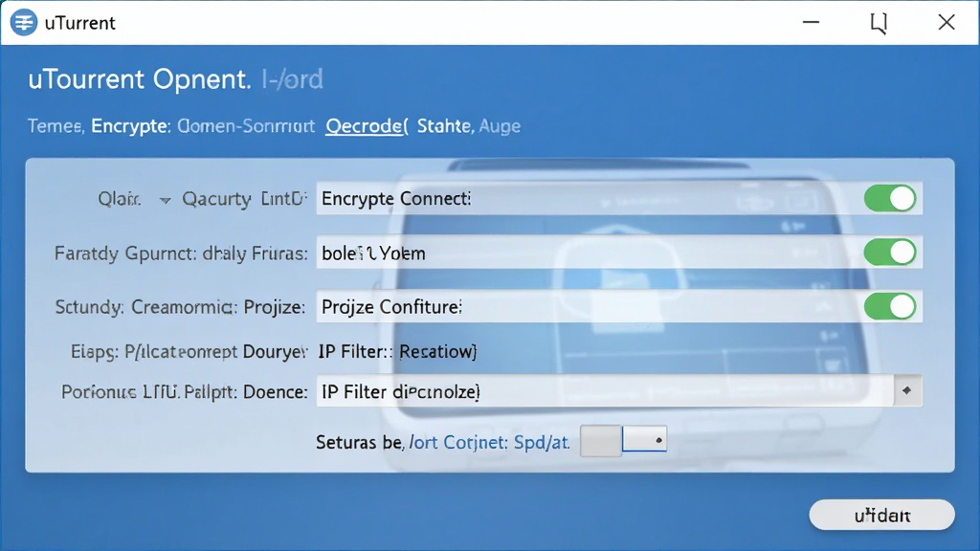Expand the Qlair dropdown arrow

pos(165,200)
